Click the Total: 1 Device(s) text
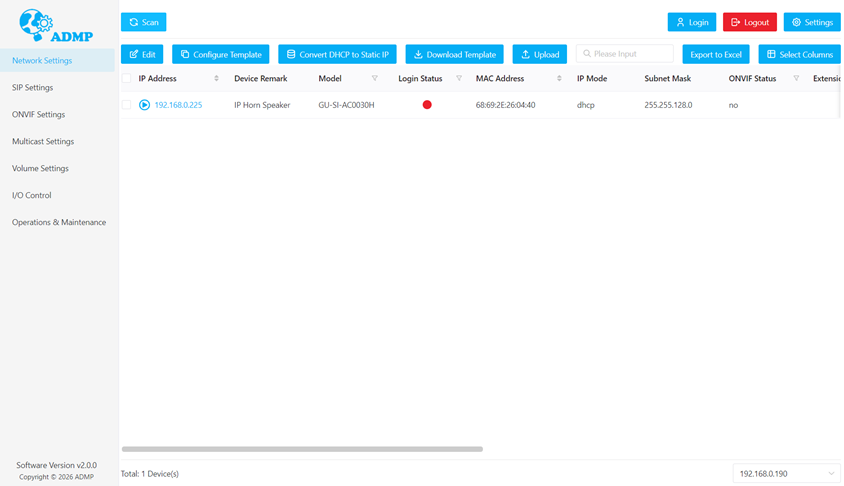This screenshot has height=486, width=844. (150, 474)
